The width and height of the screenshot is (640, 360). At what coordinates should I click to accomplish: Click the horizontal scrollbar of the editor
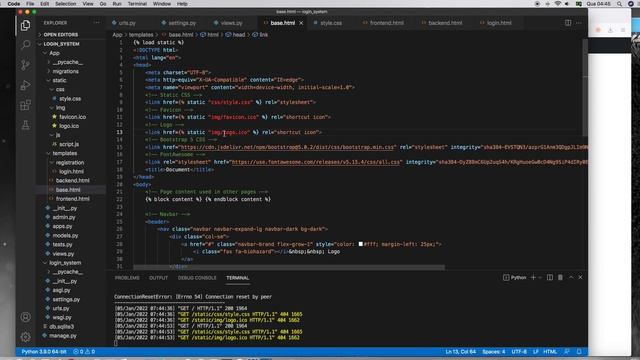tap(289, 267)
